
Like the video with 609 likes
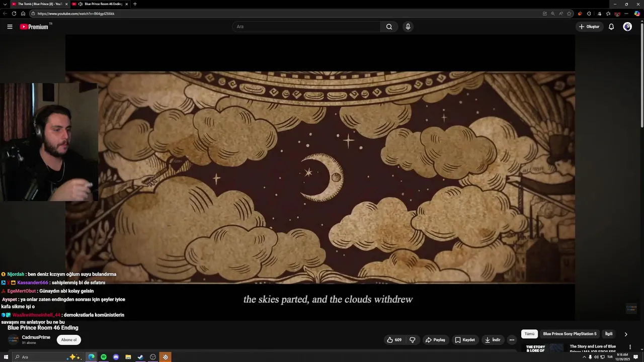point(394,340)
